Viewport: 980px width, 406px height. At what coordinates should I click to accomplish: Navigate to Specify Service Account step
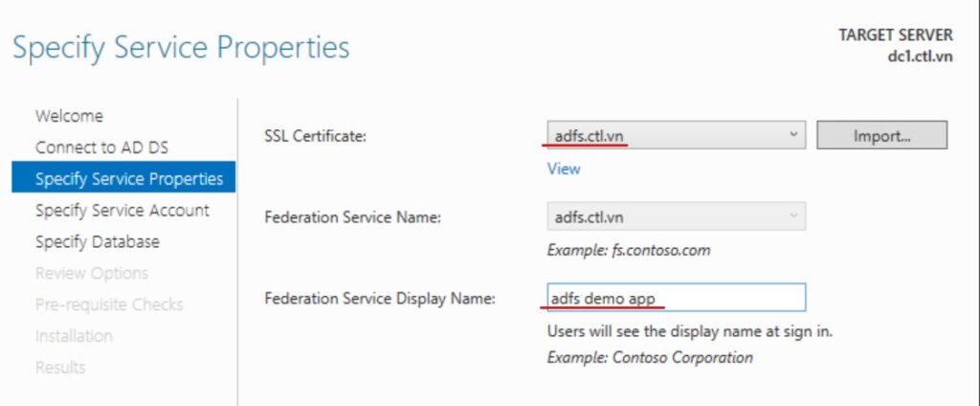(x=122, y=211)
